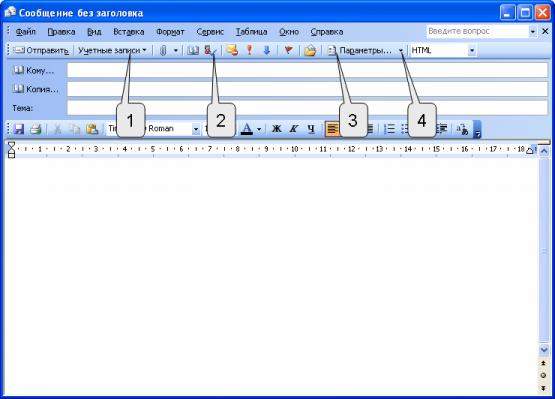The width and height of the screenshot is (555, 399).
Task: Click inside the Кому address field
Action: 307,70
